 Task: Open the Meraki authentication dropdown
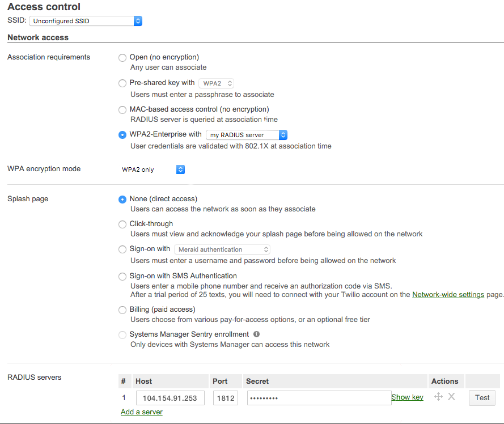(222, 249)
